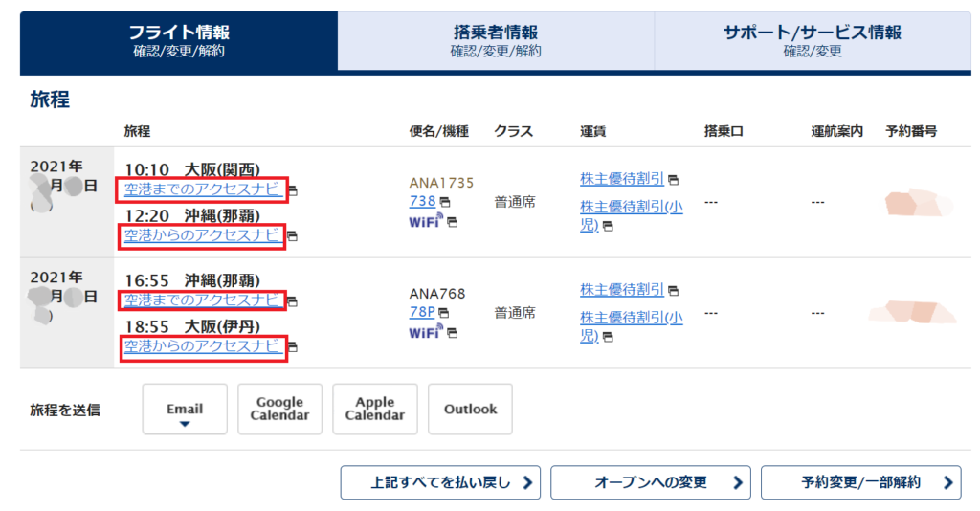Open 株主優待割引(小児) fare link for ANA768
Screen dimensions: 980x511
[631, 325]
